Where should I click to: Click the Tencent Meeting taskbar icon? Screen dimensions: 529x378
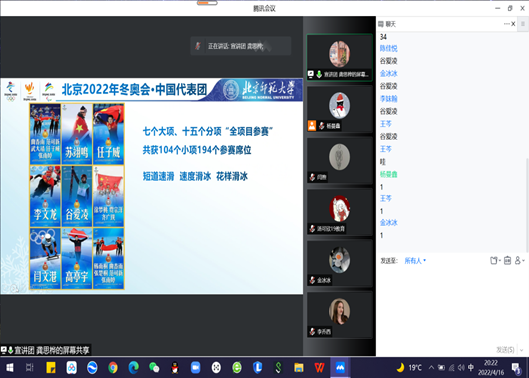(340, 368)
